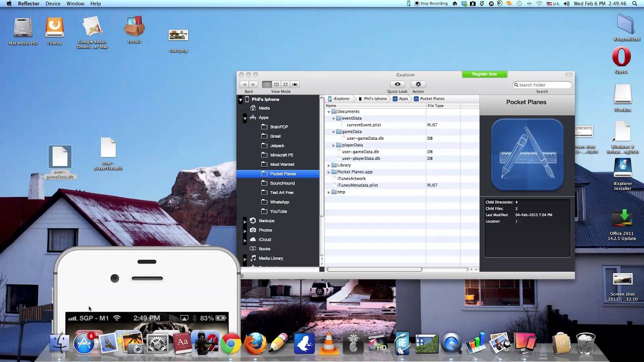The image size is (644, 362).
Task: Open the Reflector menu
Action: (x=29, y=4)
